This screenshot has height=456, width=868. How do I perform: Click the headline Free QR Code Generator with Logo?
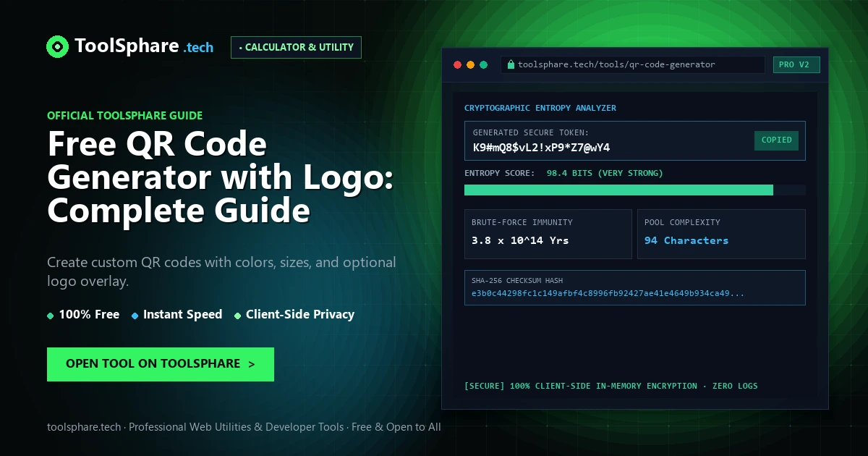point(221,177)
